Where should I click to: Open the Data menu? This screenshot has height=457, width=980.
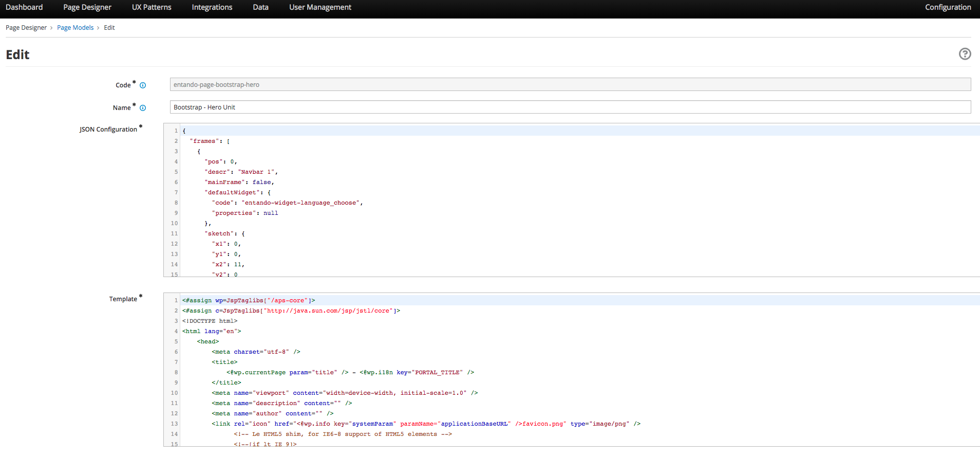(x=261, y=7)
